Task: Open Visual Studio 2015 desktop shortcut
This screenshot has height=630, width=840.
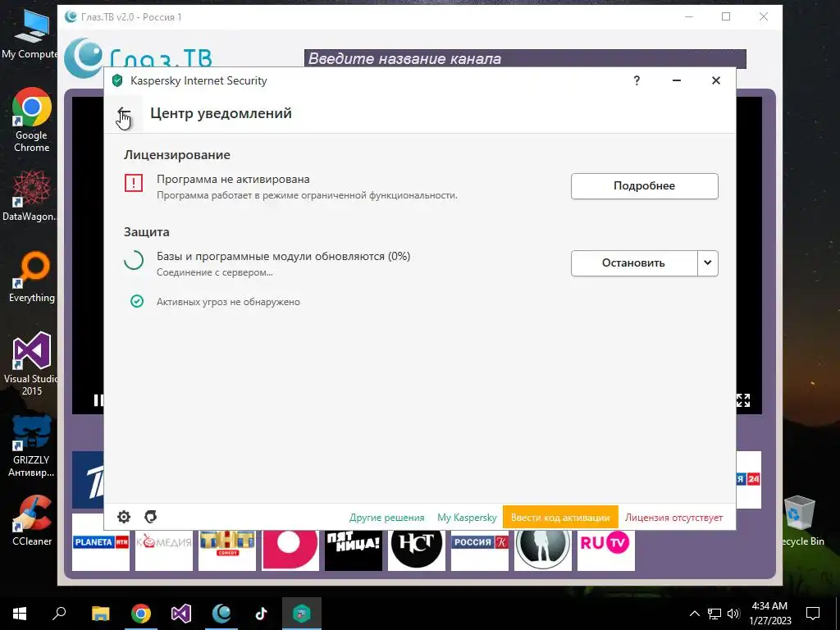Action: (30, 364)
